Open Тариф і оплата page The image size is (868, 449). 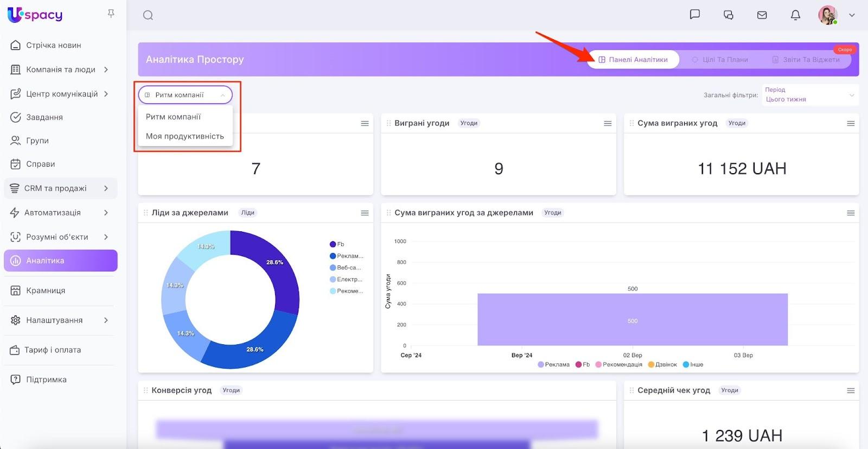[x=52, y=350]
